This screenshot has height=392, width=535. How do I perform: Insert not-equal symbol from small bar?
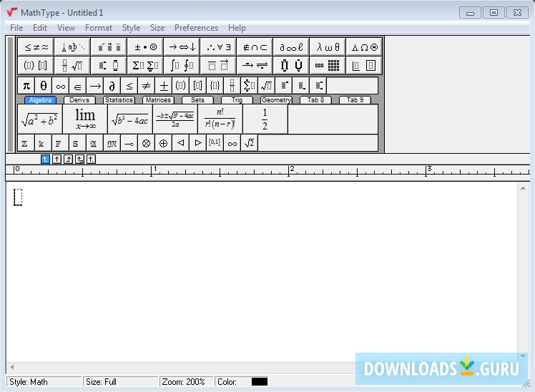click(147, 86)
